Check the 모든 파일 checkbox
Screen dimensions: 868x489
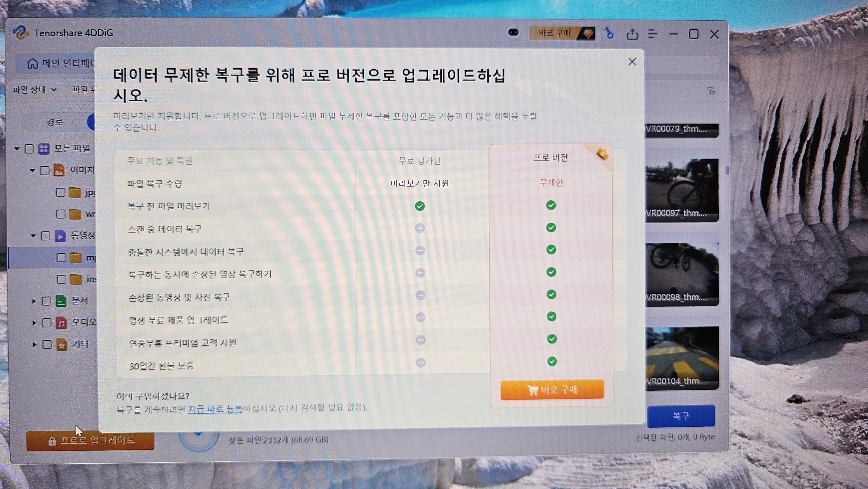29,149
